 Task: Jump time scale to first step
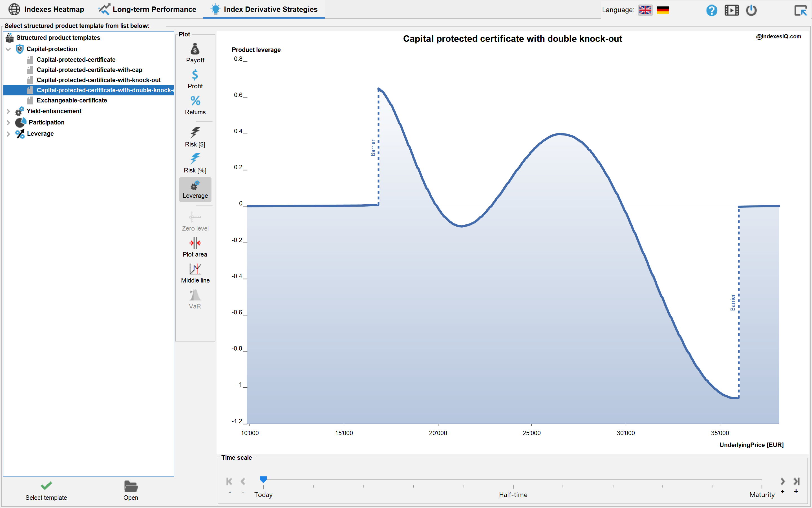(x=229, y=481)
